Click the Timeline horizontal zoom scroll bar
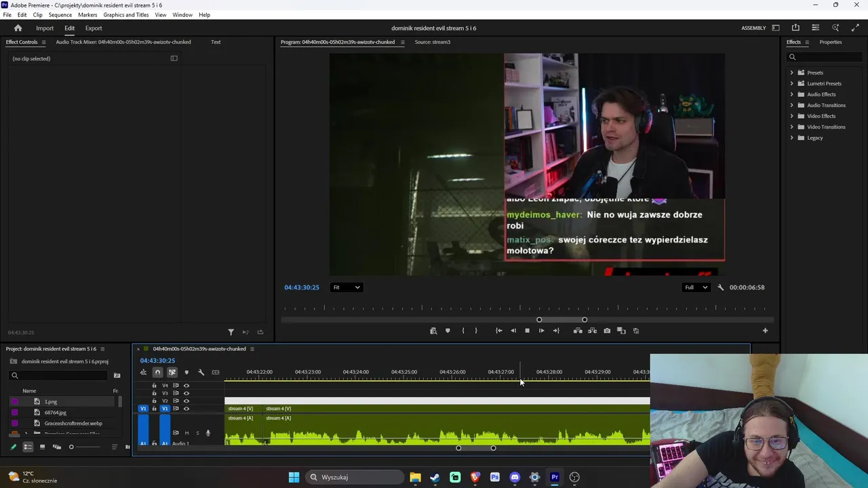 tap(475, 448)
